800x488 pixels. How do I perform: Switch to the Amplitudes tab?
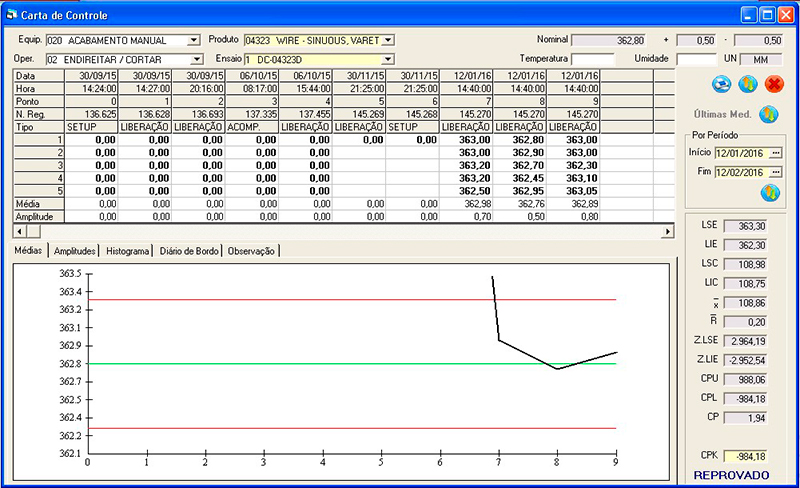click(74, 251)
